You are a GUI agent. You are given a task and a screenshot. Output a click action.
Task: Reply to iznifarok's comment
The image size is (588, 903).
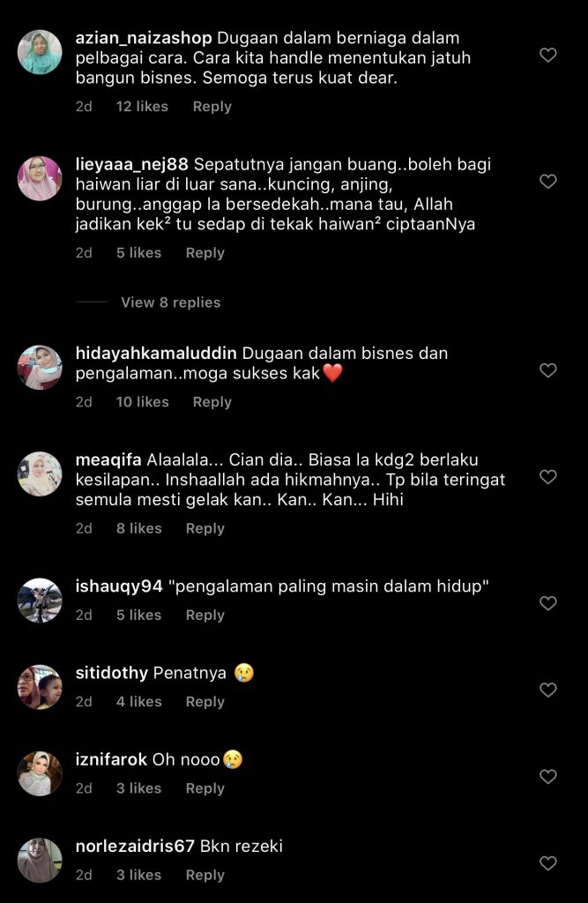click(205, 788)
